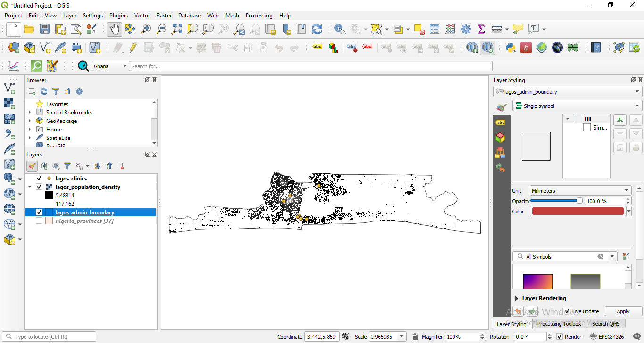The image size is (644, 343).
Task: Open the Ghana country dropdown
Action: click(111, 66)
